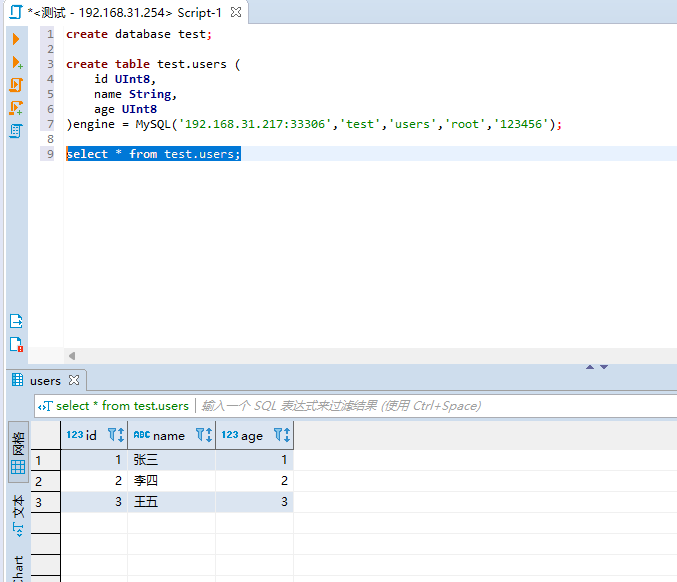Open the users result tab
This screenshot has height=582, width=677.
click(x=45, y=381)
